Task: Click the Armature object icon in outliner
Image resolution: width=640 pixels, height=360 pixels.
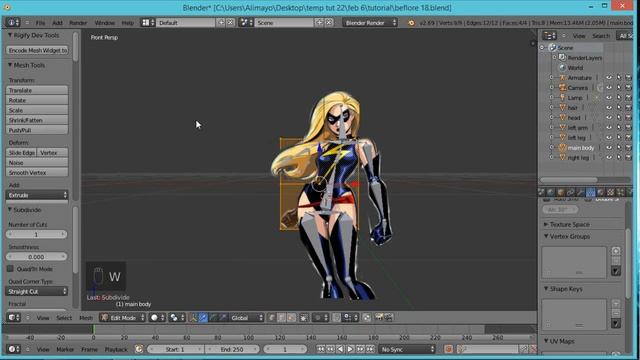Action: 563,78
